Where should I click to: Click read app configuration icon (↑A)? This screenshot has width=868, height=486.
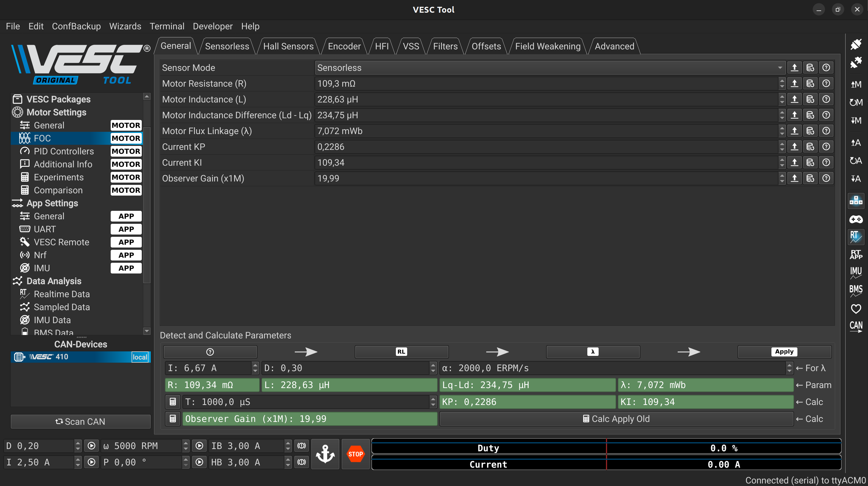click(x=856, y=143)
